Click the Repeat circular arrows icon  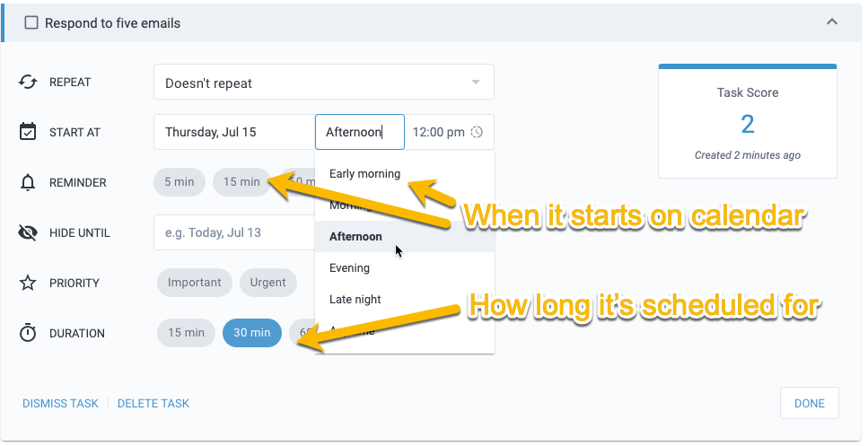point(28,82)
